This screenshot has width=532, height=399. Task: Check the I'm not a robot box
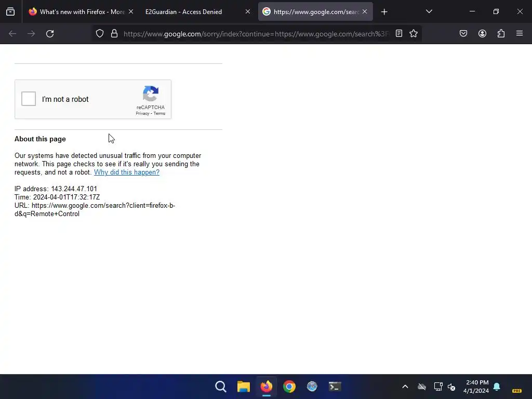[29, 99]
